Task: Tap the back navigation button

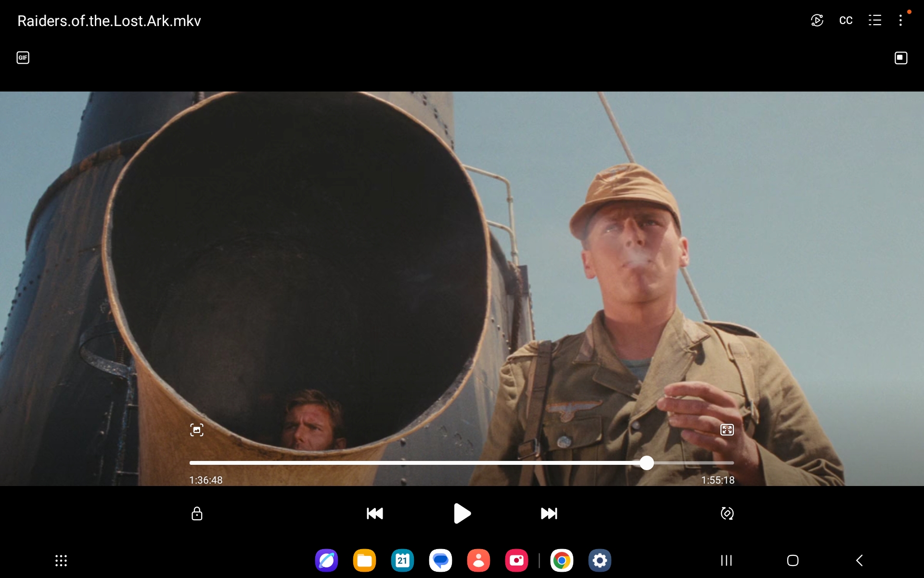Action: pyautogui.click(x=860, y=561)
